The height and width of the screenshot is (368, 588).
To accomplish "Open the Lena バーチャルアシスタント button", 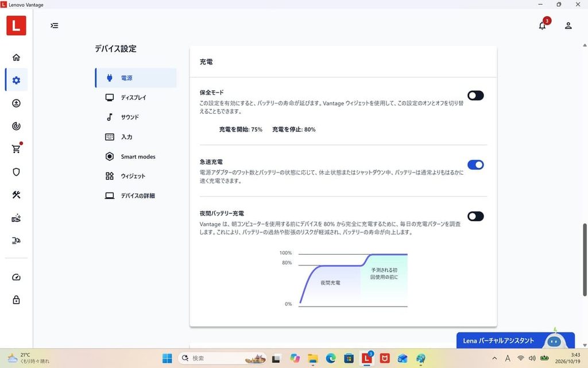I will 515,340.
